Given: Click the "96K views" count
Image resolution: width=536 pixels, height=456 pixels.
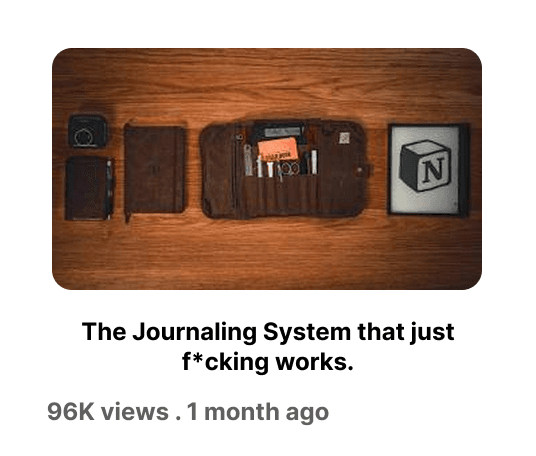Looking at the screenshot, I should pyautogui.click(x=108, y=412).
